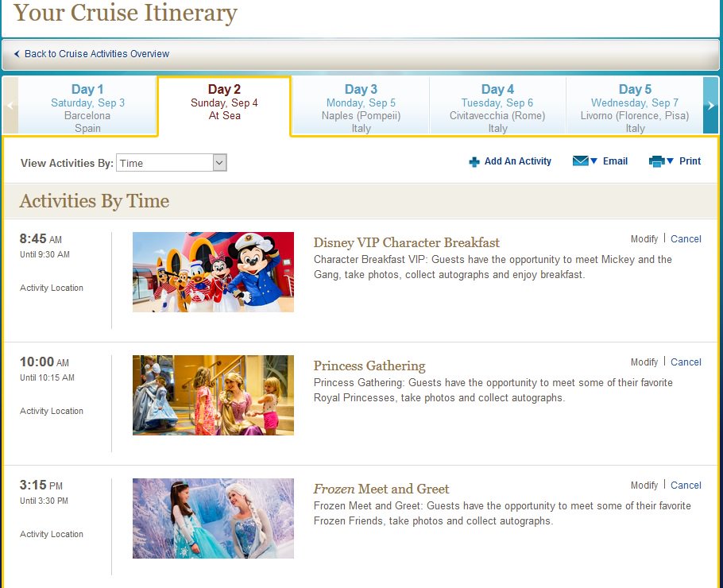Open the Frozen Meet and Greet photo
The image size is (723, 588).
pyautogui.click(x=213, y=518)
